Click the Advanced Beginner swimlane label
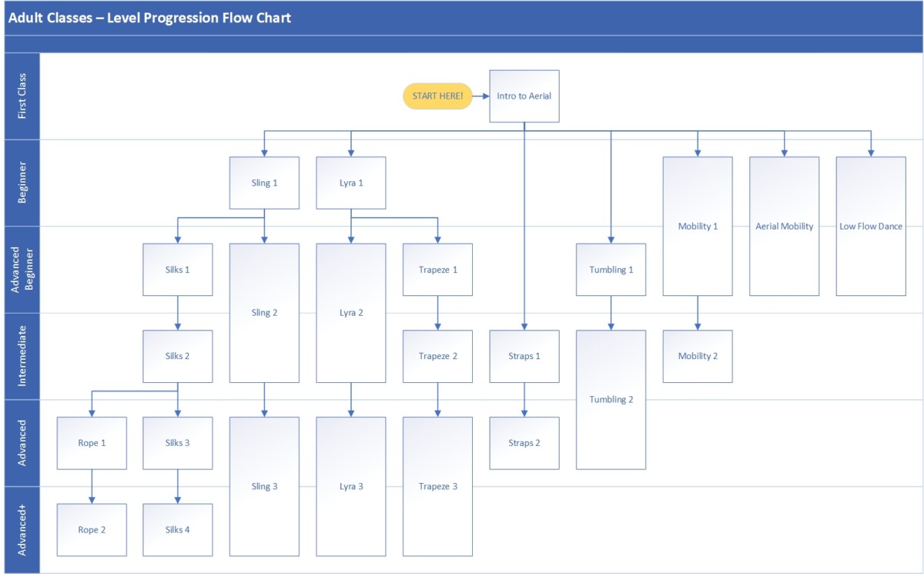This screenshot has width=924, height=574. click(x=22, y=270)
